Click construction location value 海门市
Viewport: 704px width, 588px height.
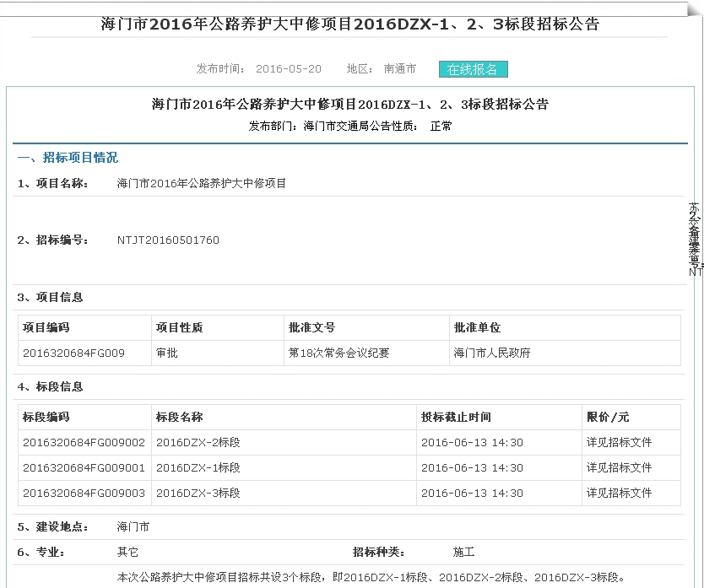(x=133, y=526)
